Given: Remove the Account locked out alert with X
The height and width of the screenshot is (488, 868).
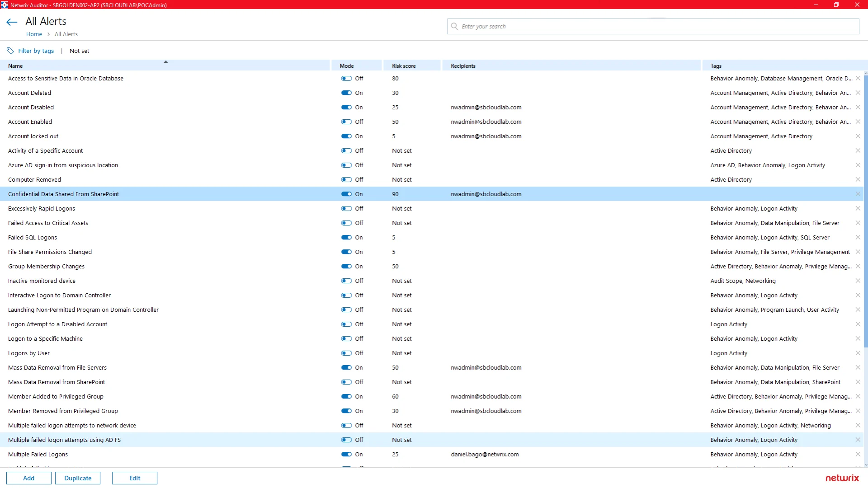Looking at the screenshot, I should coord(858,136).
